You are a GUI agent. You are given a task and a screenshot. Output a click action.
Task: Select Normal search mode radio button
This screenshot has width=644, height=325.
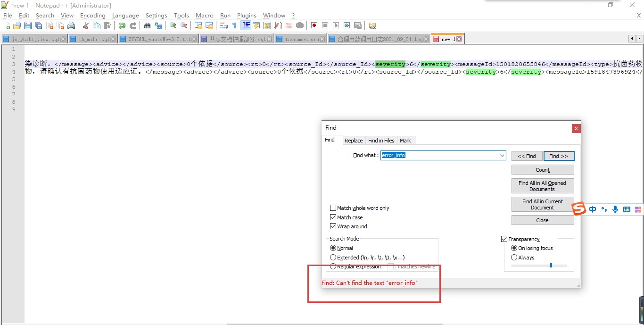coord(333,248)
